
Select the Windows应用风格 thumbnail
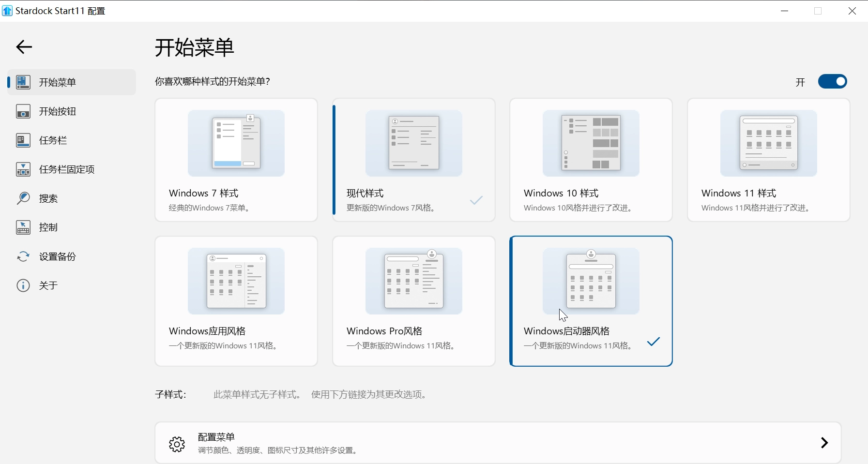236,281
